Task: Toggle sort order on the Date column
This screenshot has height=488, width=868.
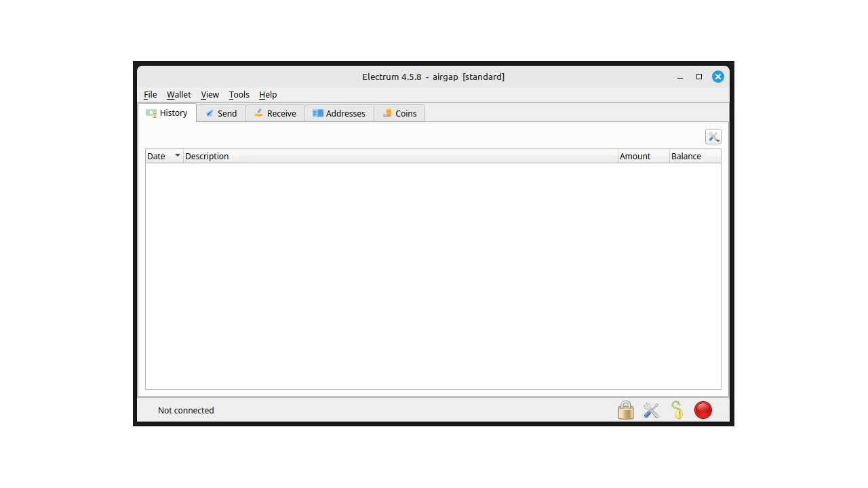Action: tap(163, 156)
